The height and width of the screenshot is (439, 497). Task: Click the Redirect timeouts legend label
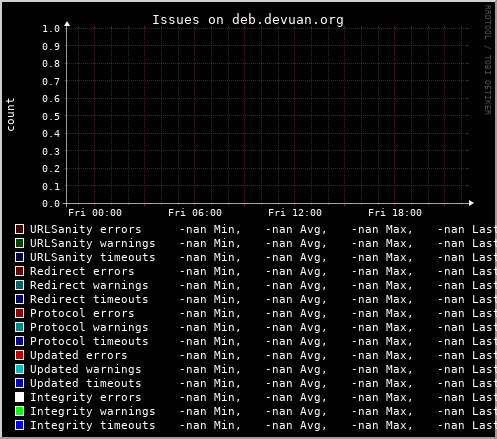pos(89,299)
